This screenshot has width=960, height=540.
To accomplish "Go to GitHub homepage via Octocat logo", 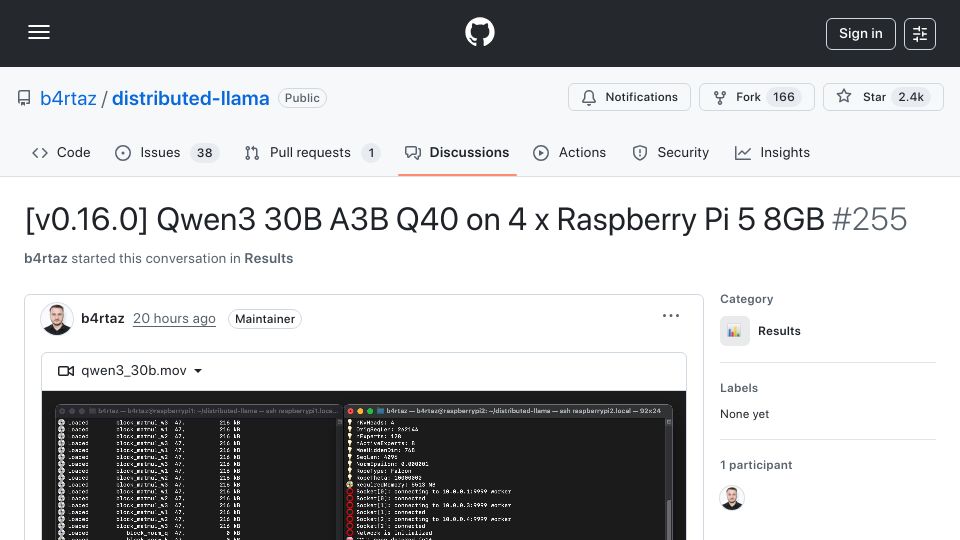I will pyautogui.click(x=479, y=32).
